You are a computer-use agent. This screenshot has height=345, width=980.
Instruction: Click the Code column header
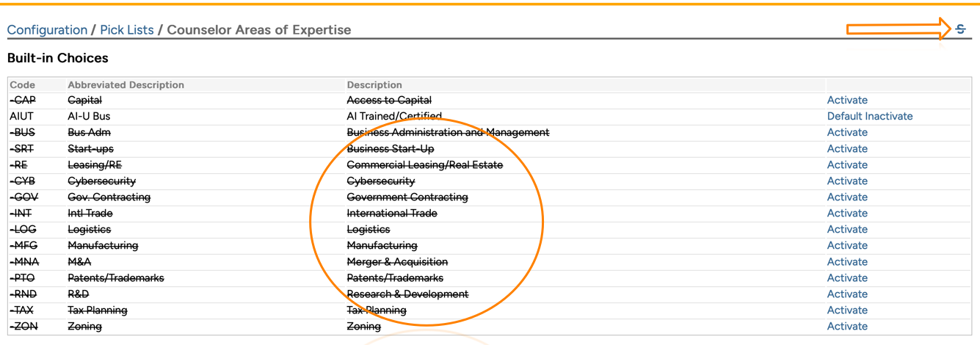pyautogui.click(x=23, y=85)
